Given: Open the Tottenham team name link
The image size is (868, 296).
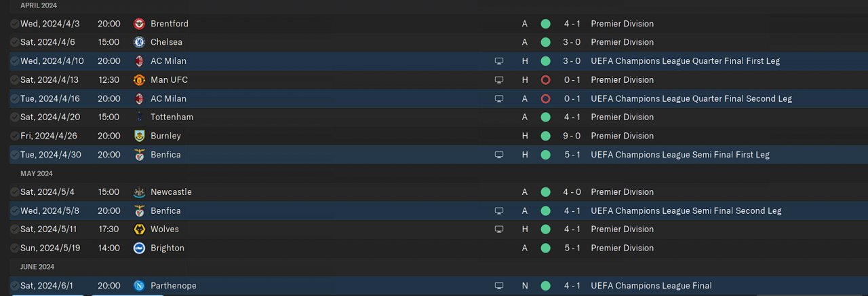Looking at the screenshot, I should 172,117.
